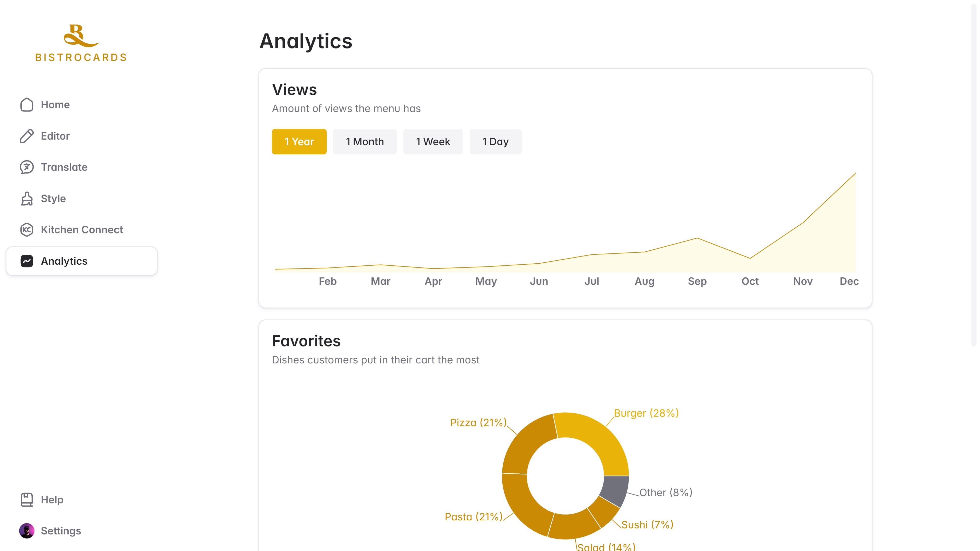Select the 1 Day range
Screen dimensions: 980x551
coord(495,141)
